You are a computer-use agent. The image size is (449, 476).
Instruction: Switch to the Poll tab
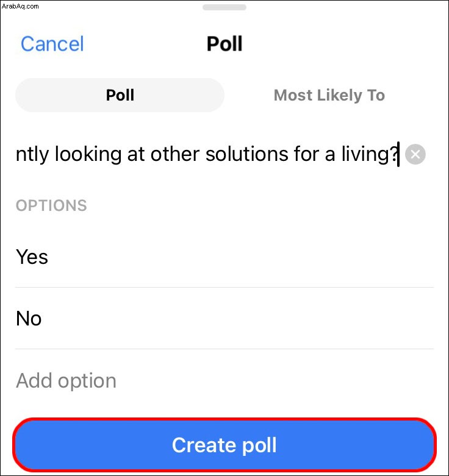coord(120,95)
